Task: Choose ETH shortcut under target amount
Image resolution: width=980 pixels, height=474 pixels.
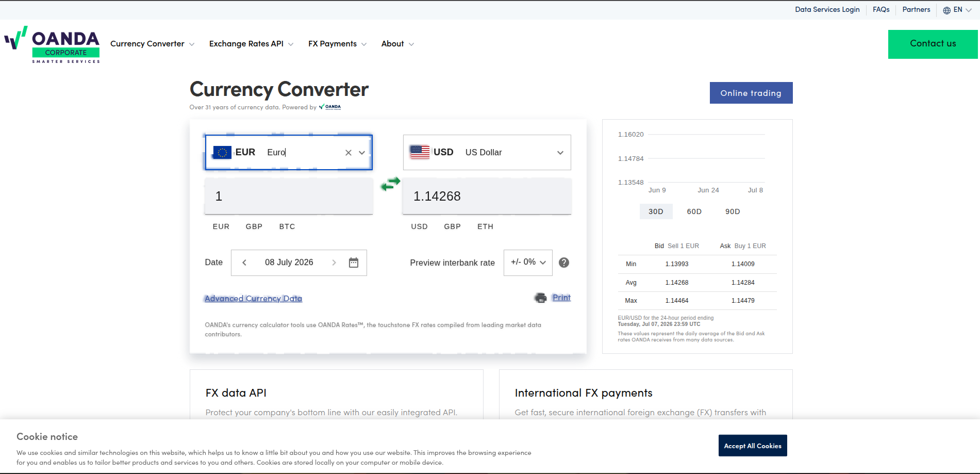Action: click(486, 226)
